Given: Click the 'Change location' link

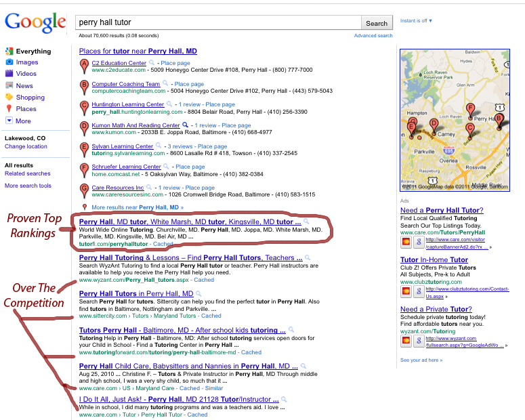Looking at the screenshot, I should (26, 146).
